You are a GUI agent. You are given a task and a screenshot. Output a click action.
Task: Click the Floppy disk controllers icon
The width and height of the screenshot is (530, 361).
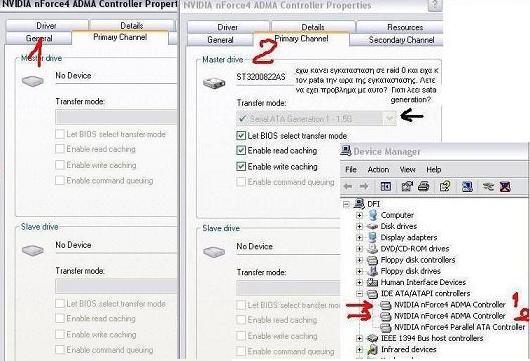coord(372,260)
